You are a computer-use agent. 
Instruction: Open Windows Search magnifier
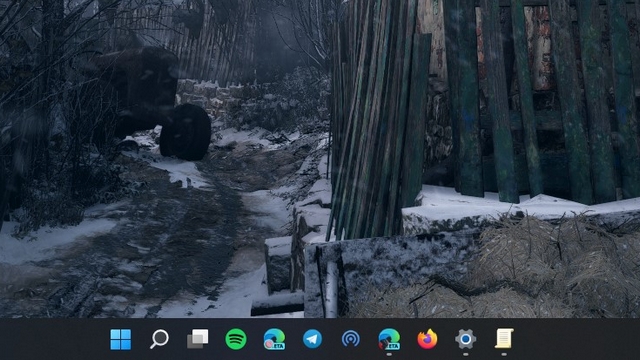(x=159, y=339)
